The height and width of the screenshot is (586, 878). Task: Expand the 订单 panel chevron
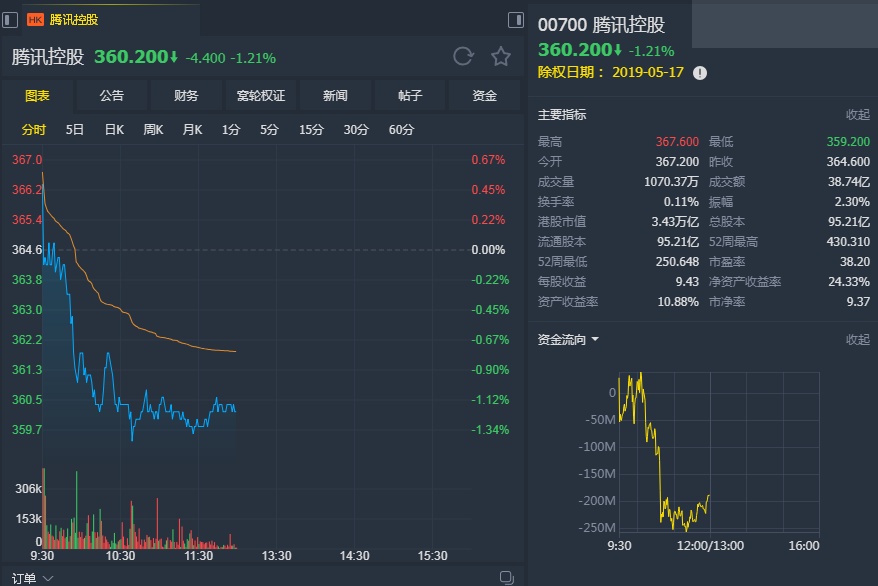point(48,578)
